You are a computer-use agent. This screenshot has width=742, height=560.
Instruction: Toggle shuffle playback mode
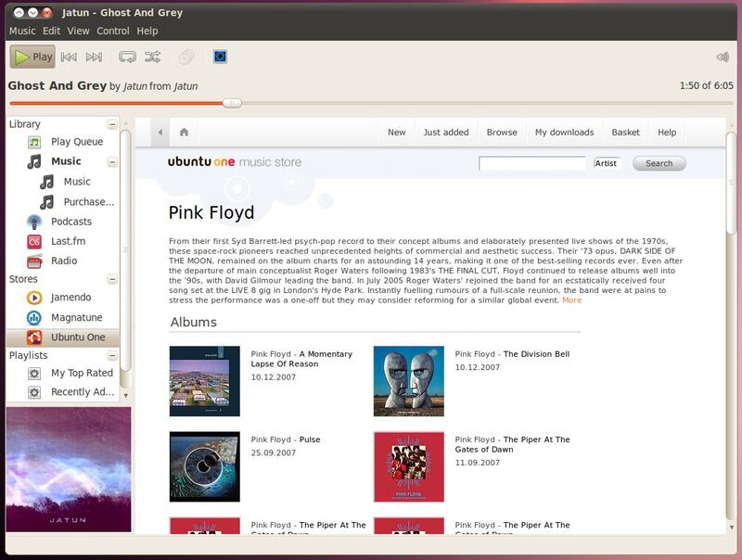[x=152, y=57]
